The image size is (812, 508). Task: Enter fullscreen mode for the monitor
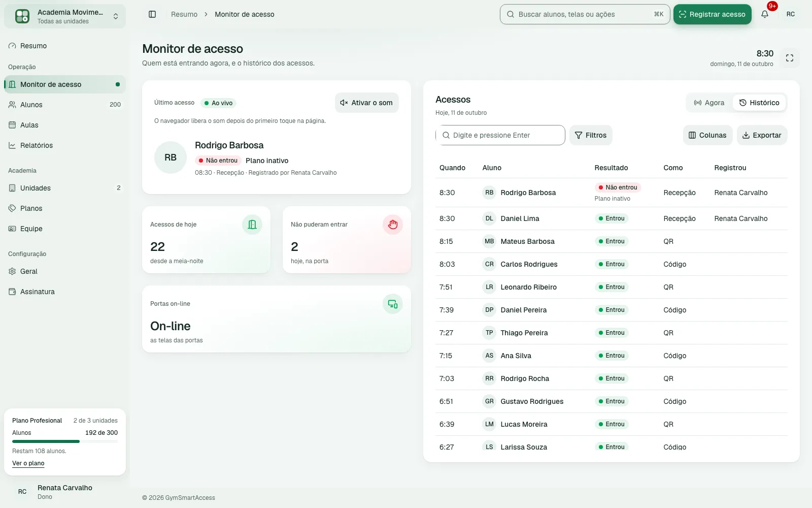pyautogui.click(x=790, y=58)
